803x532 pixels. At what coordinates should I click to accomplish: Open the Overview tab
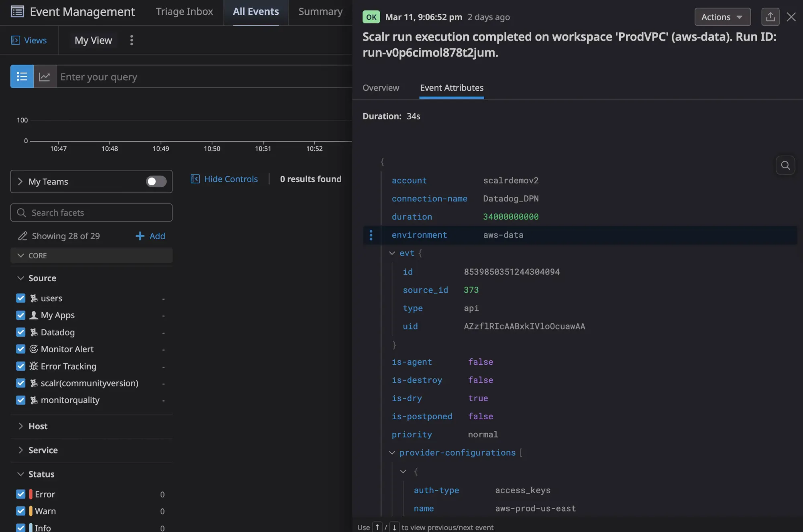(381, 88)
